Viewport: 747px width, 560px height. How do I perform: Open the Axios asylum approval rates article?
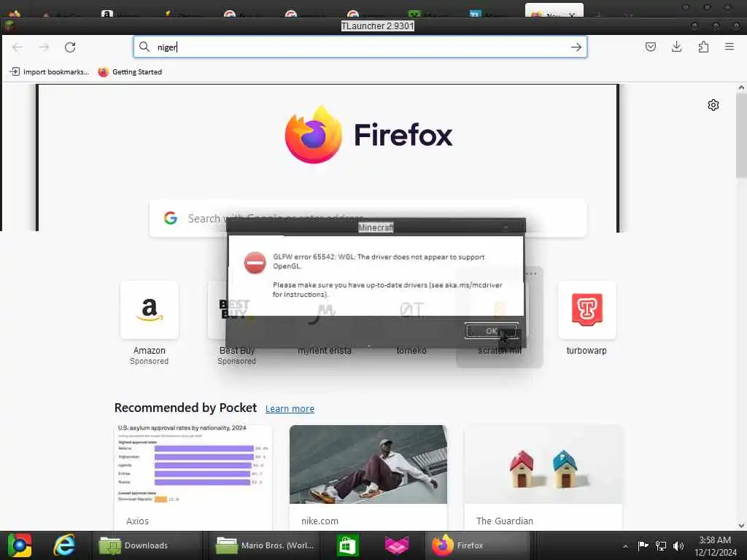coord(193,476)
